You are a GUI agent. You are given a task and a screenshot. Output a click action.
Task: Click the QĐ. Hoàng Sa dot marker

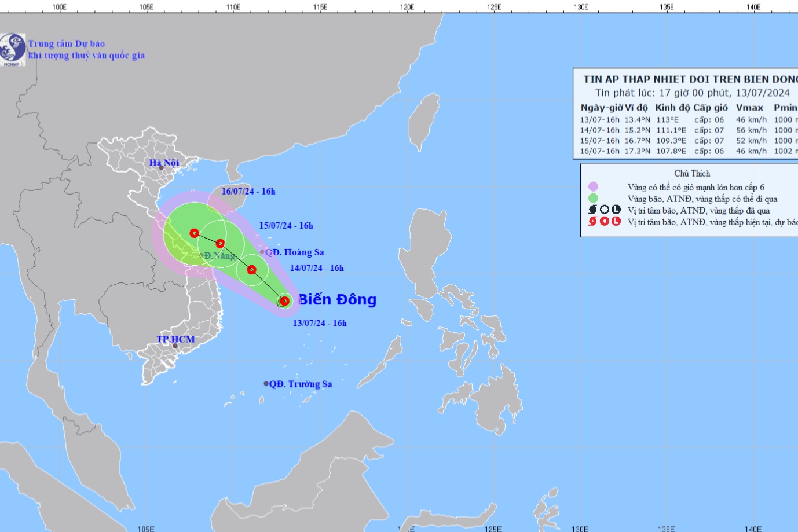click(262, 252)
